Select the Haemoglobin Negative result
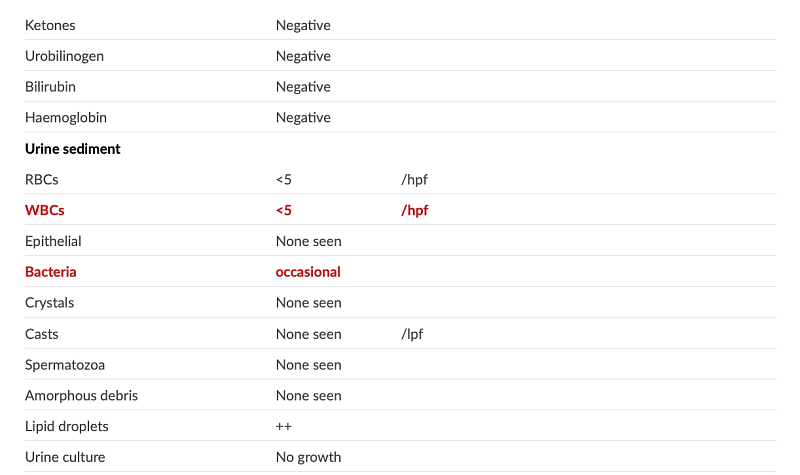Image resolution: width=800 pixels, height=475 pixels. pyautogui.click(x=303, y=118)
